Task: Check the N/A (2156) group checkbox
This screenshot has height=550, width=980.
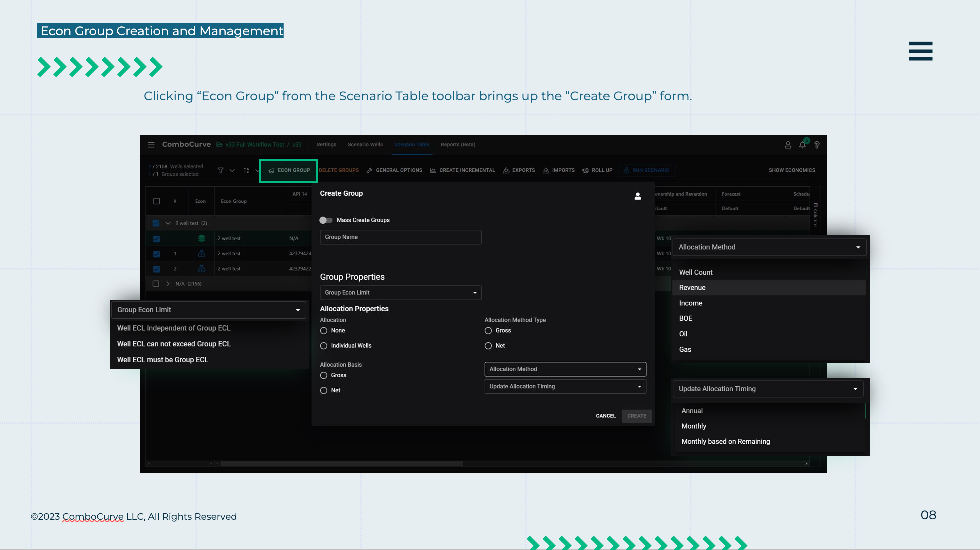Action: 156,284
